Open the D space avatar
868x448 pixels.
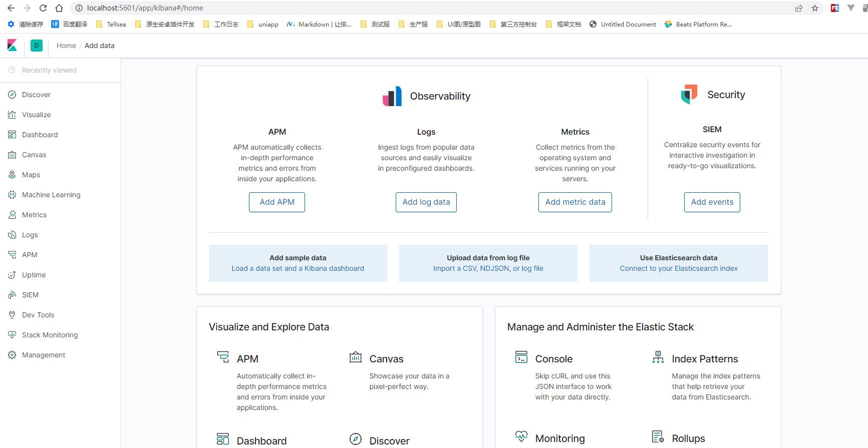(37, 46)
